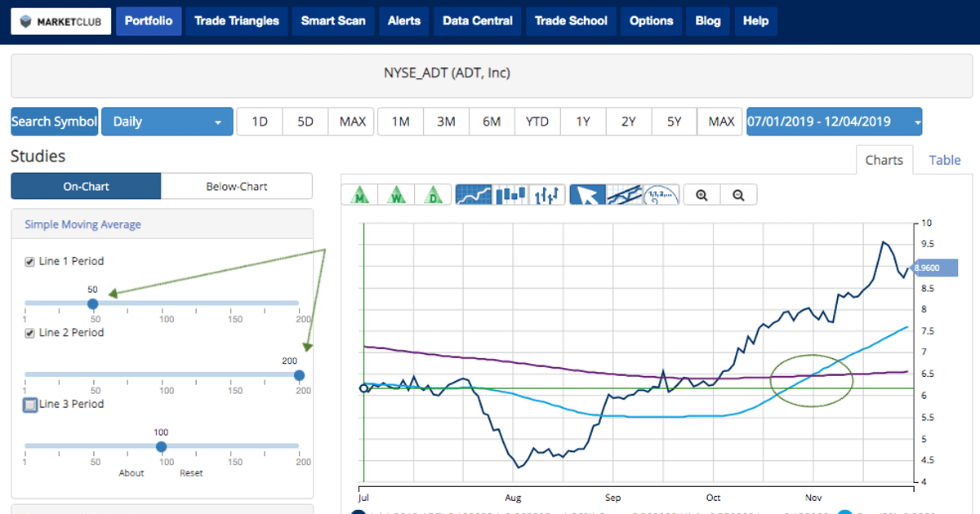
Task: Click the About link under sliders
Action: tap(131, 473)
